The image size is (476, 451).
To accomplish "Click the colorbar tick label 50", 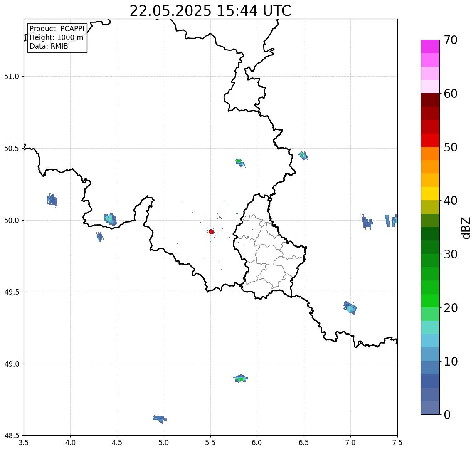I will click(451, 147).
